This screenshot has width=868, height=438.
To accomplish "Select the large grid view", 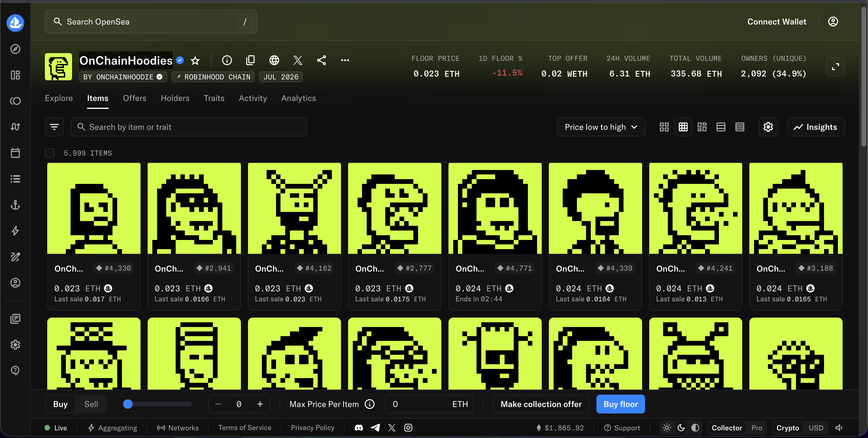I will tap(664, 127).
